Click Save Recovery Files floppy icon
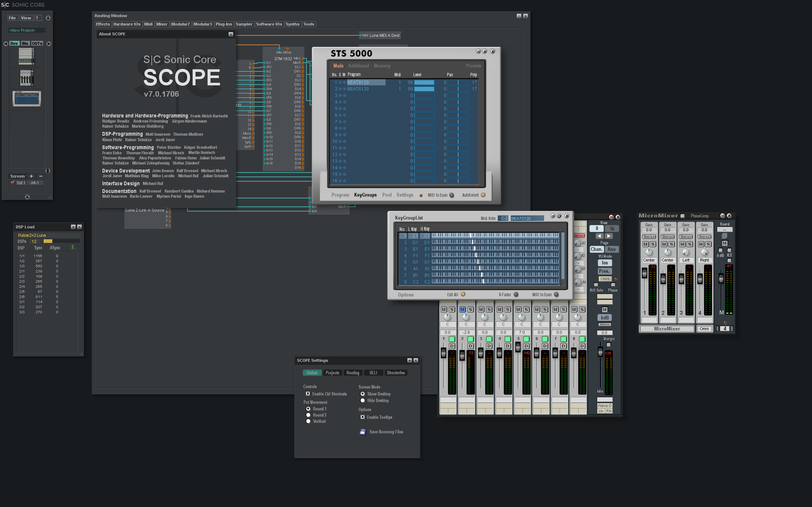The image size is (812, 507). [363, 432]
